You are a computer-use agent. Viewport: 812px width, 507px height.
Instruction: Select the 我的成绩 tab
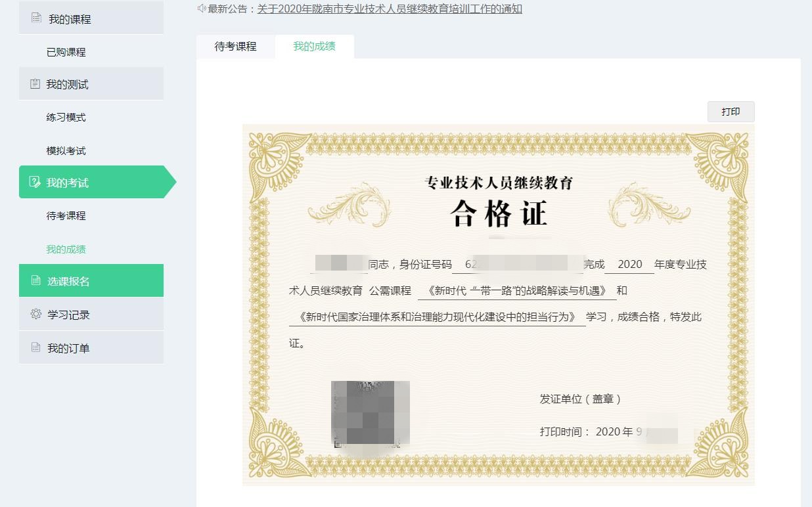click(x=314, y=47)
